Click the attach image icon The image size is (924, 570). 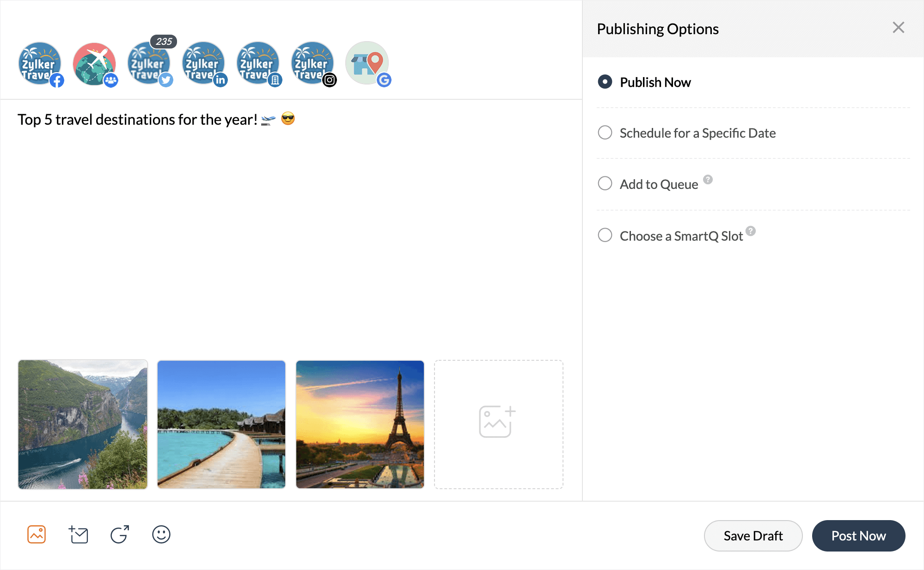(37, 534)
